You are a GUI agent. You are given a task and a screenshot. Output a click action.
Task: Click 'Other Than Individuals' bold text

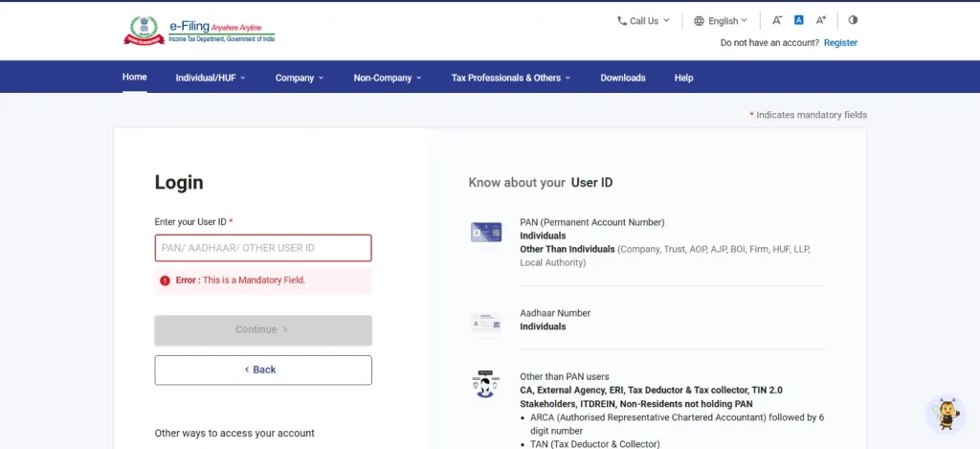pyautogui.click(x=568, y=249)
